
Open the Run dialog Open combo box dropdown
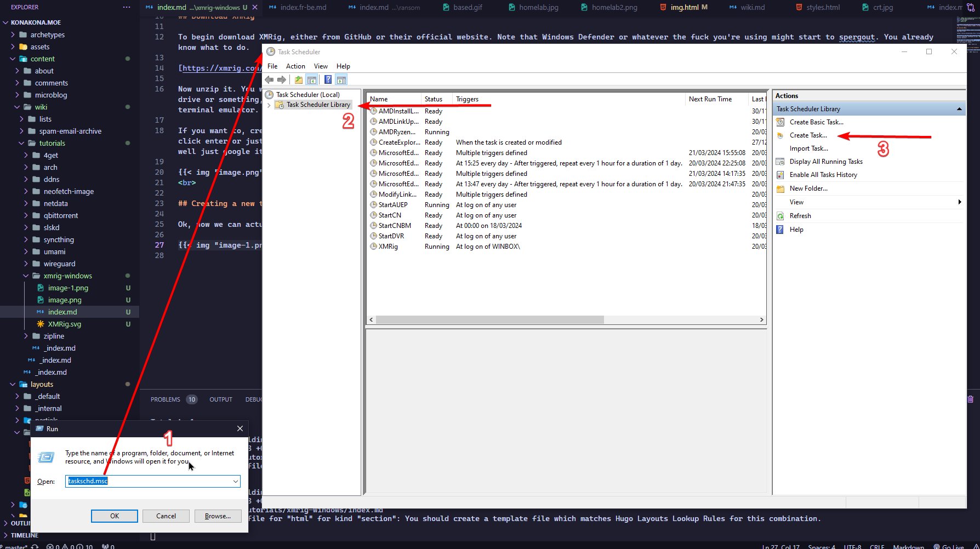[235, 482]
